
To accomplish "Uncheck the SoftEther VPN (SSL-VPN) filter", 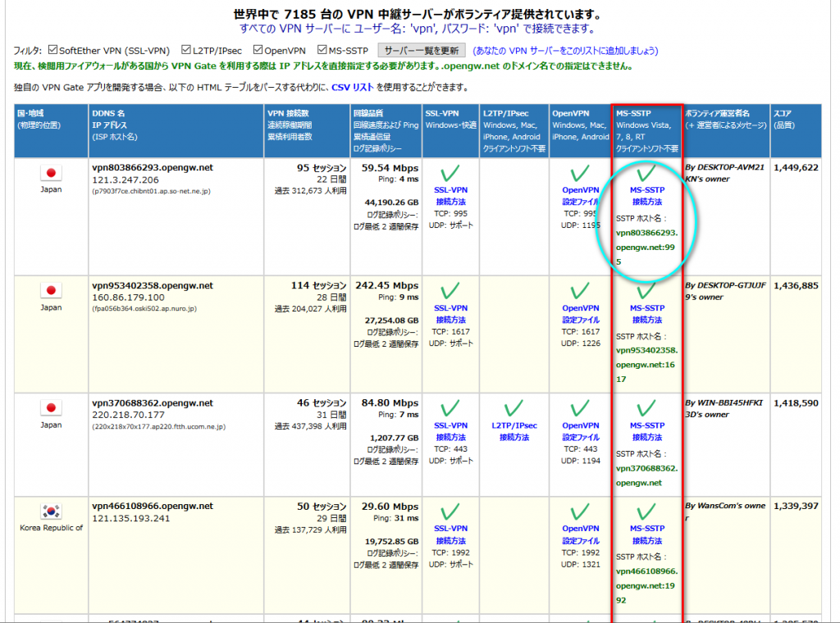I will point(53,51).
